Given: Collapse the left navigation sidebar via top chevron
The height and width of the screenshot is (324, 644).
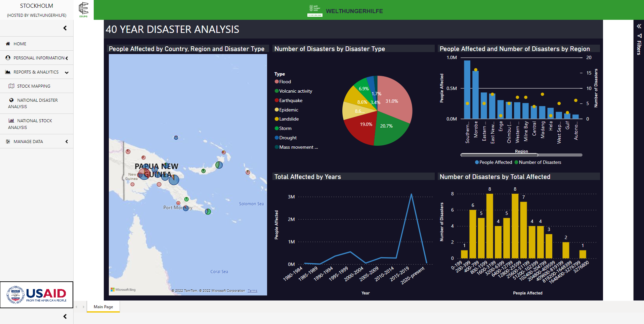Looking at the screenshot, I should [65, 28].
